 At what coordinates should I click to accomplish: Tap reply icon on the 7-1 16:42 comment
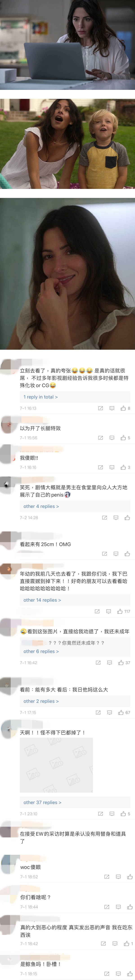click(110, 663)
